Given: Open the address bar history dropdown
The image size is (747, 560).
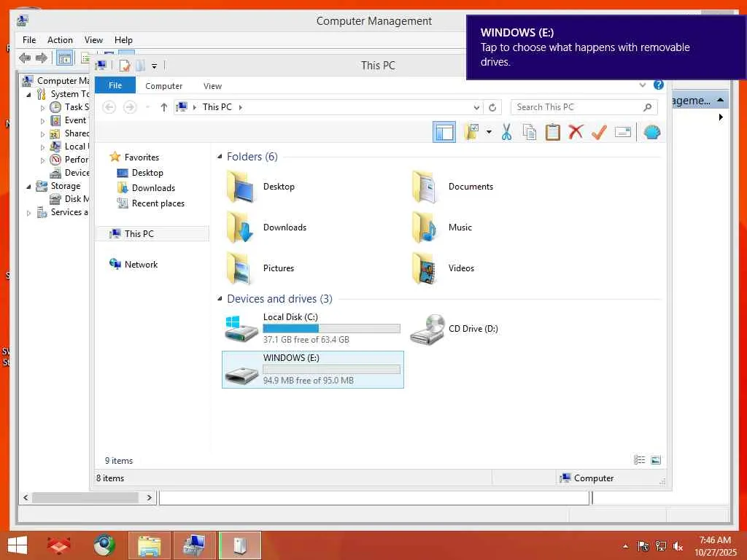Looking at the screenshot, I should 476,108.
